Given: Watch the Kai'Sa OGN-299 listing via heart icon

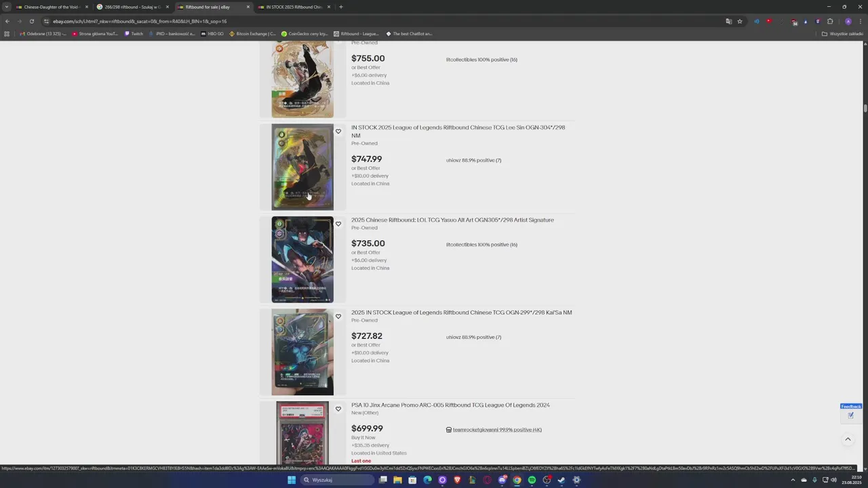Looking at the screenshot, I should (x=338, y=317).
